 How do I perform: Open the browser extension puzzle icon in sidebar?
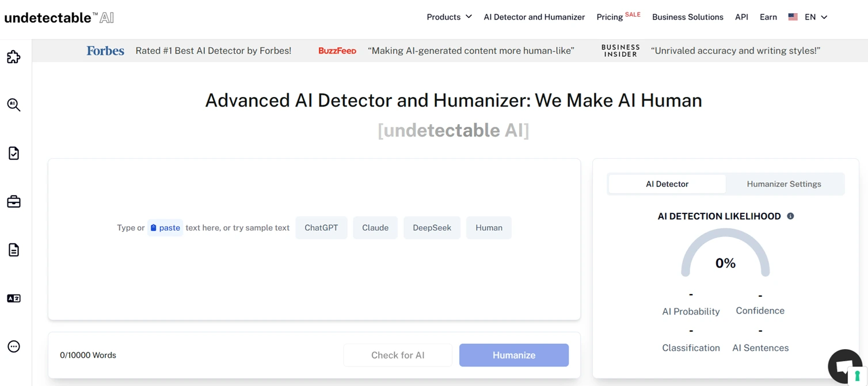[13, 56]
